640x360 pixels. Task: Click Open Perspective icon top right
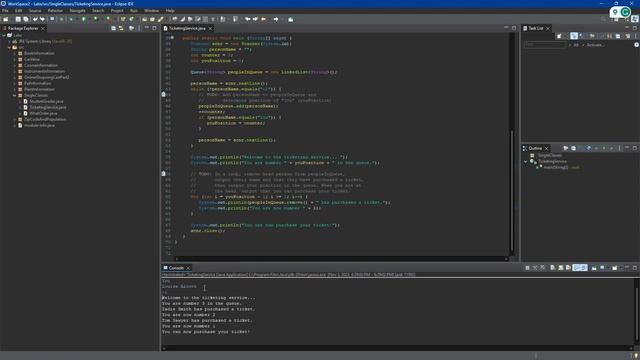click(616, 20)
